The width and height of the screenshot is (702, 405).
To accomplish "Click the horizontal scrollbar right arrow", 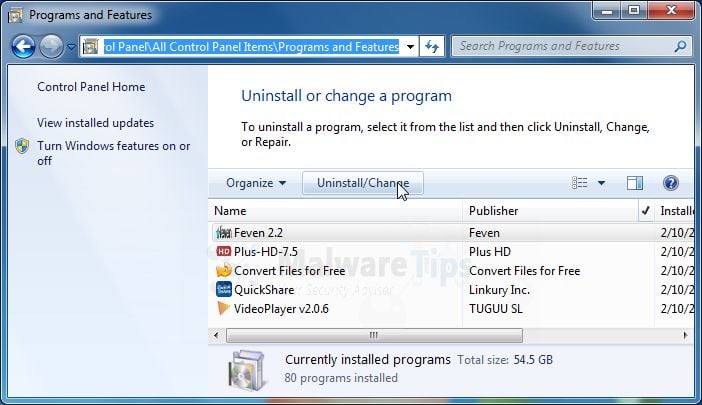I will pyautogui.click(x=685, y=335).
